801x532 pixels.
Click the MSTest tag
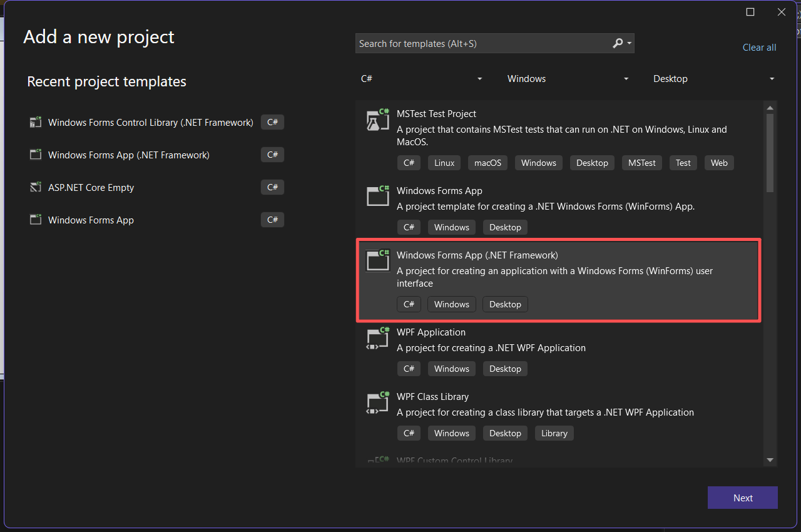click(x=642, y=163)
